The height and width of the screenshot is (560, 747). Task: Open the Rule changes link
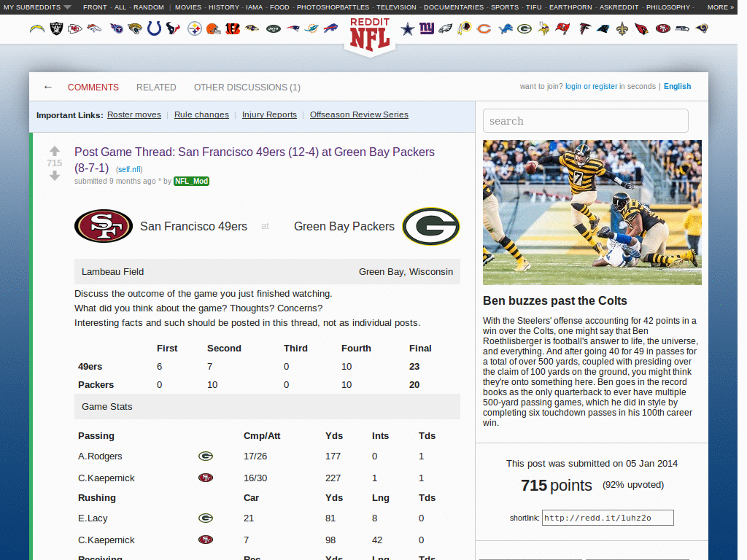201,114
